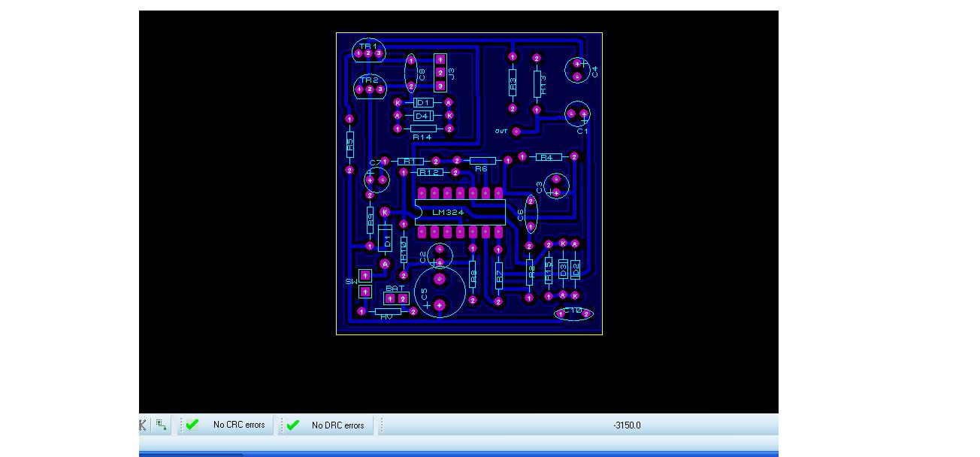Select transistor TR2 footprint

[x=369, y=87]
